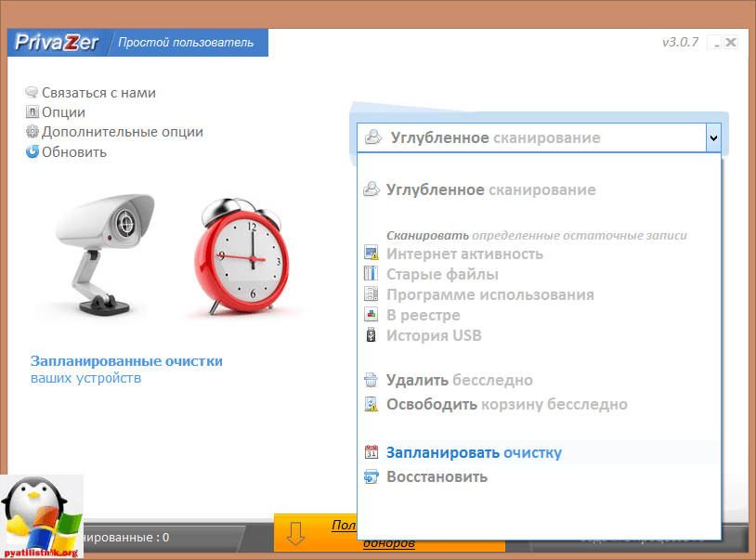Click the status bar counter ending in ': 0'
Screen dimensions: 756x560
[x=126, y=538]
